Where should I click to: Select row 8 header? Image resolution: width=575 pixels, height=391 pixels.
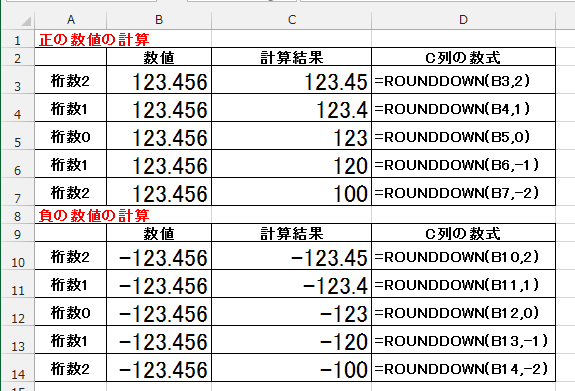(x=18, y=215)
